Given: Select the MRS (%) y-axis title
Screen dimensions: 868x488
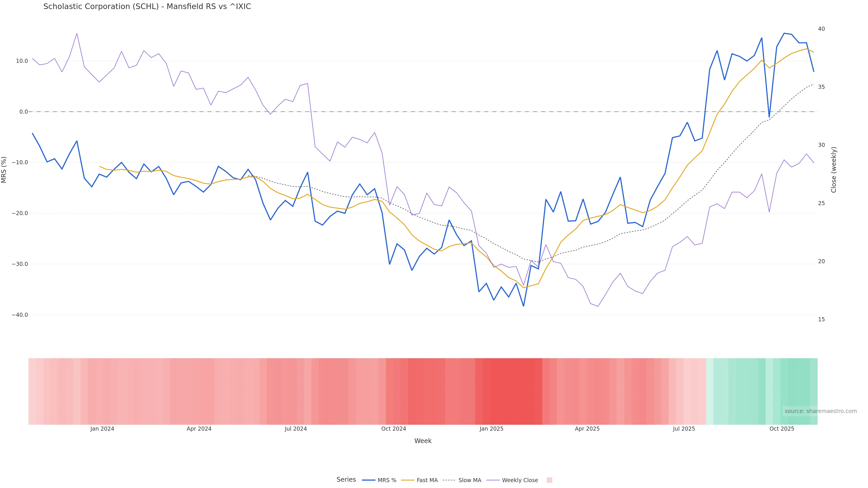Looking at the screenshot, I should pyautogui.click(x=4, y=170).
